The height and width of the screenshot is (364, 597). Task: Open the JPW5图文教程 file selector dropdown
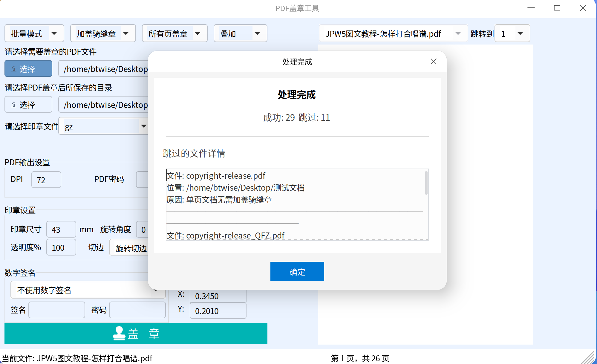[393, 33]
